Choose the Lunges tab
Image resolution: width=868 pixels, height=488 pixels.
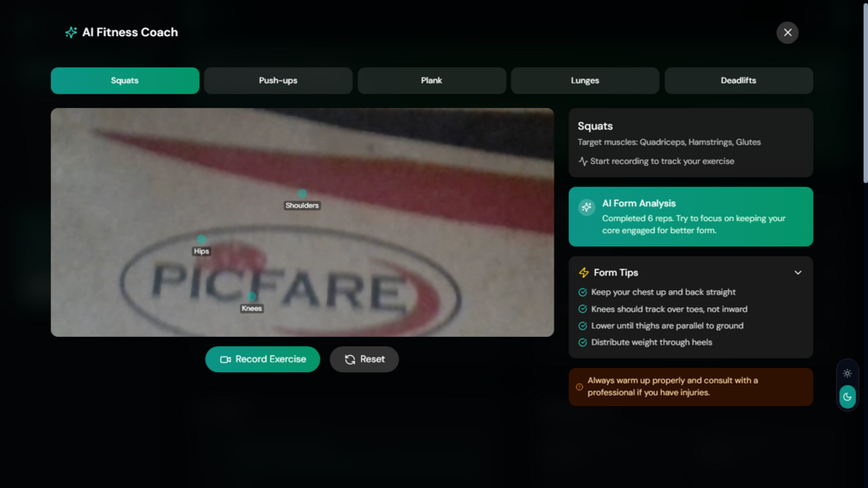585,81
